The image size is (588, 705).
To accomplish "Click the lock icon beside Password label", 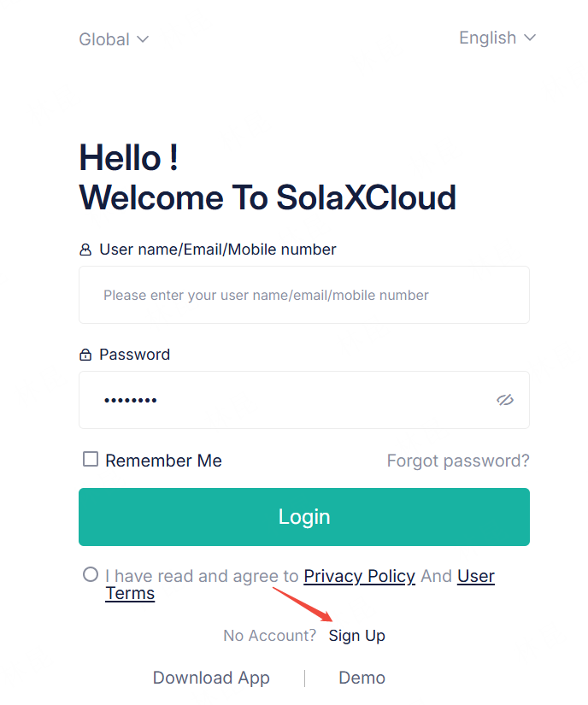I will pyautogui.click(x=85, y=355).
